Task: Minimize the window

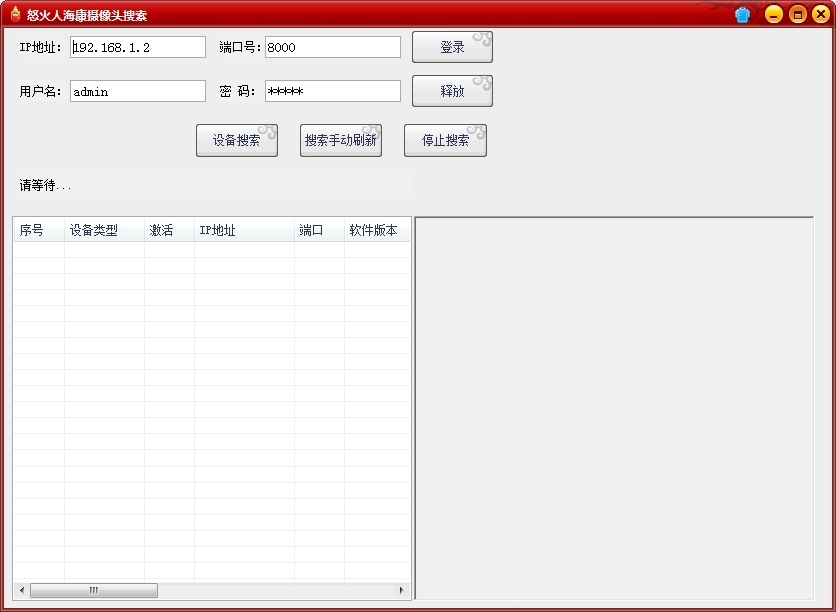Action: pos(774,14)
